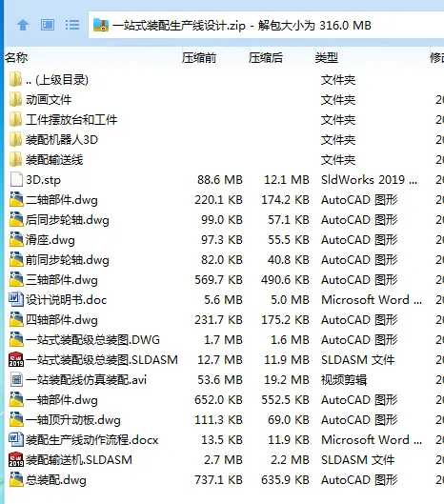The width and height of the screenshot is (444, 504).
Task: Select the file name 一站装配线仿真装配.avi
Action: click(86, 380)
